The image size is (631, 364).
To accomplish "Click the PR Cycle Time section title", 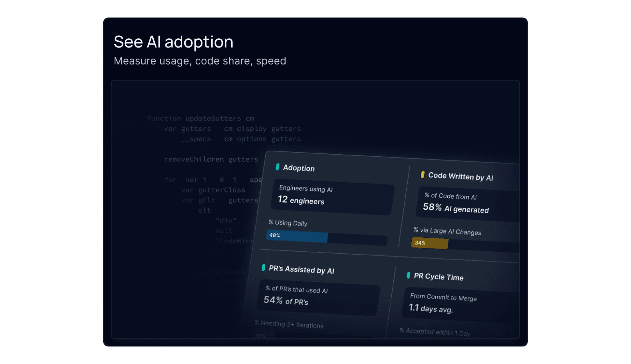I will click(x=439, y=277).
